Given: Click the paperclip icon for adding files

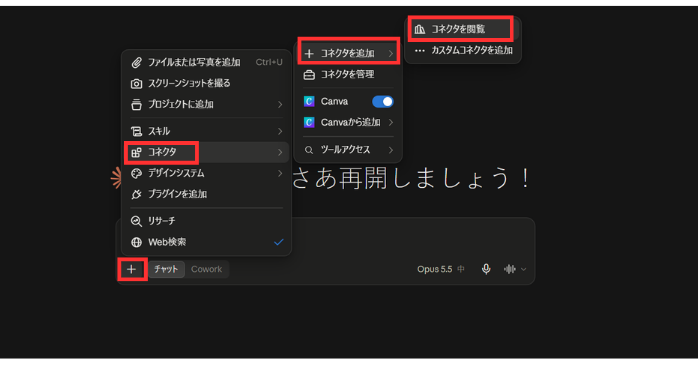Looking at the screenshot, I should click(136, 62).
